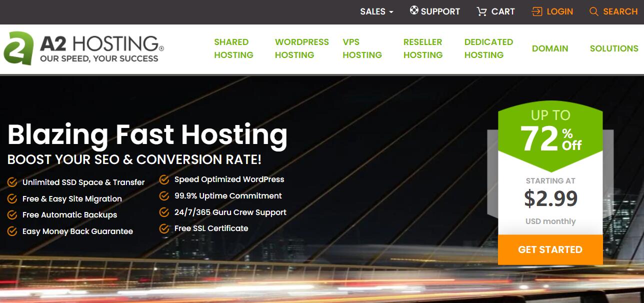Click the USD monthly label
The width and height of the screenshot is (644, 303).
pos(550,221)
